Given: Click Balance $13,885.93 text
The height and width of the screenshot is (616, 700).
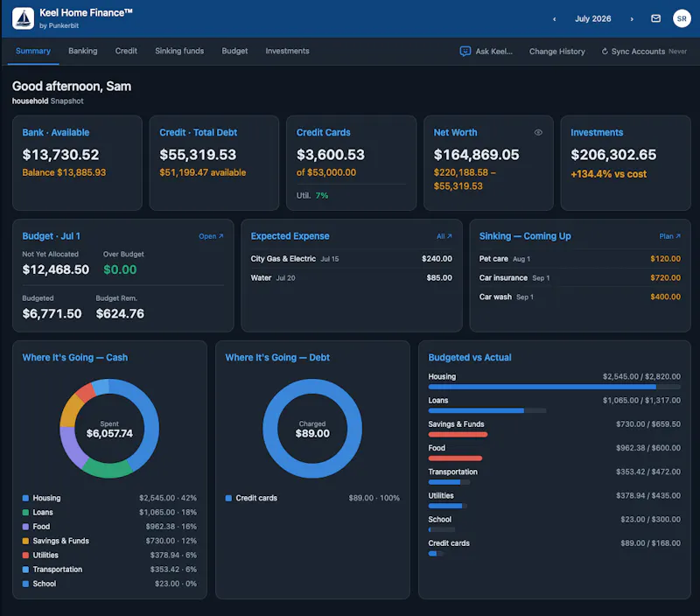Looking at the screenshot, I should coord(64,172).
